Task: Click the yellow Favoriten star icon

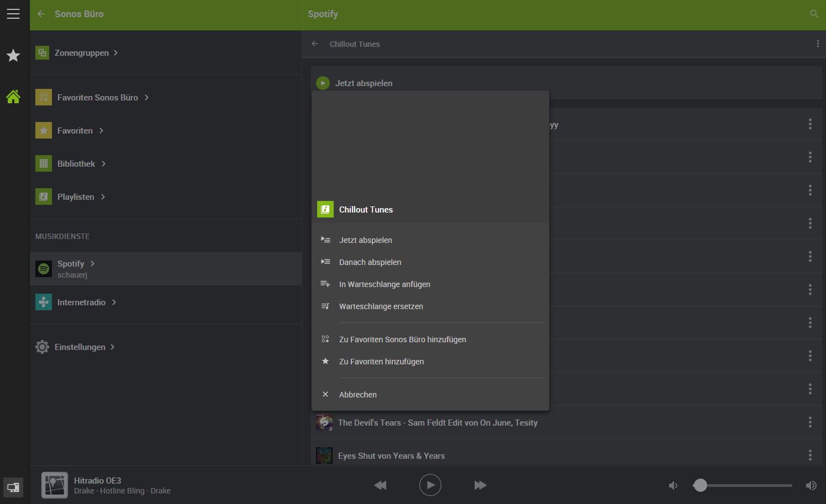Action: point(44,130)
